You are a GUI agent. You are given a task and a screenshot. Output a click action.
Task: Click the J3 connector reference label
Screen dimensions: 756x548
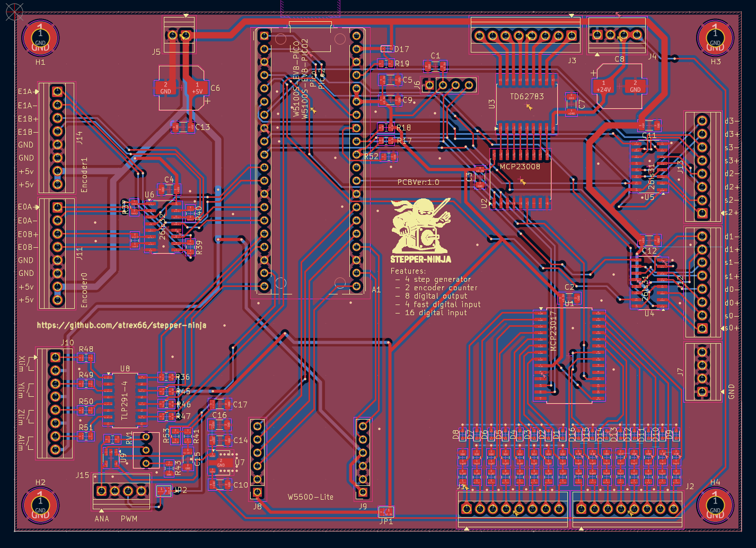(572, 60)
